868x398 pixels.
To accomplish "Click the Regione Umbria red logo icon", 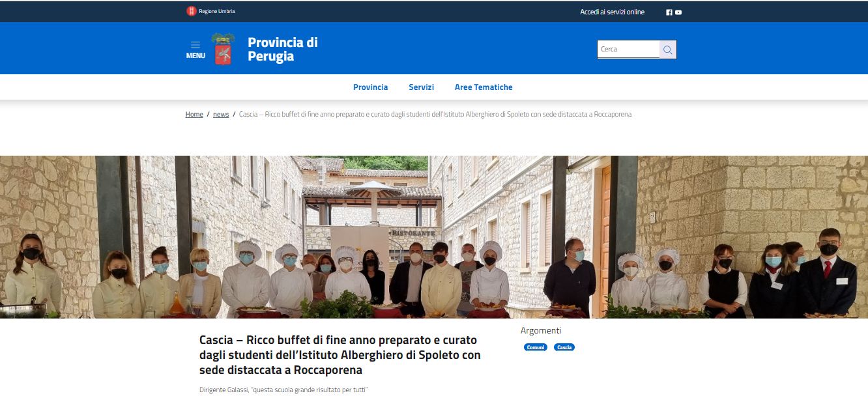I will (x=191, y=11).
